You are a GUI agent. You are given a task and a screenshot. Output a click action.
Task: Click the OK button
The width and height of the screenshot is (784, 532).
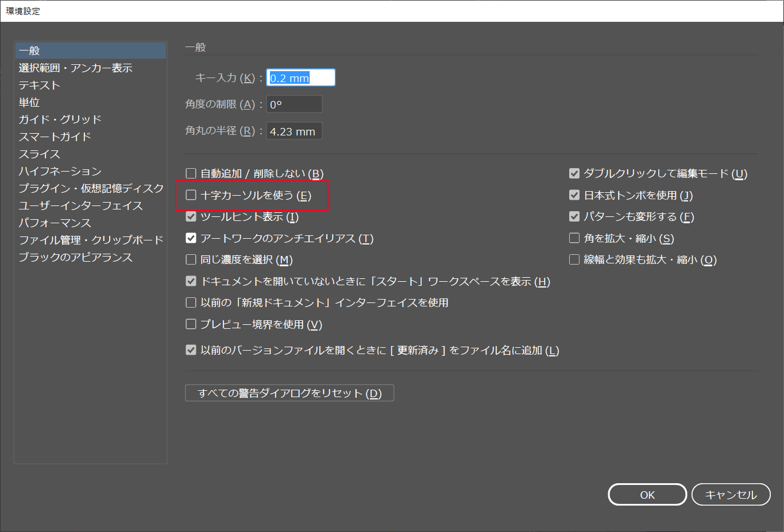[x=647, y=495]
